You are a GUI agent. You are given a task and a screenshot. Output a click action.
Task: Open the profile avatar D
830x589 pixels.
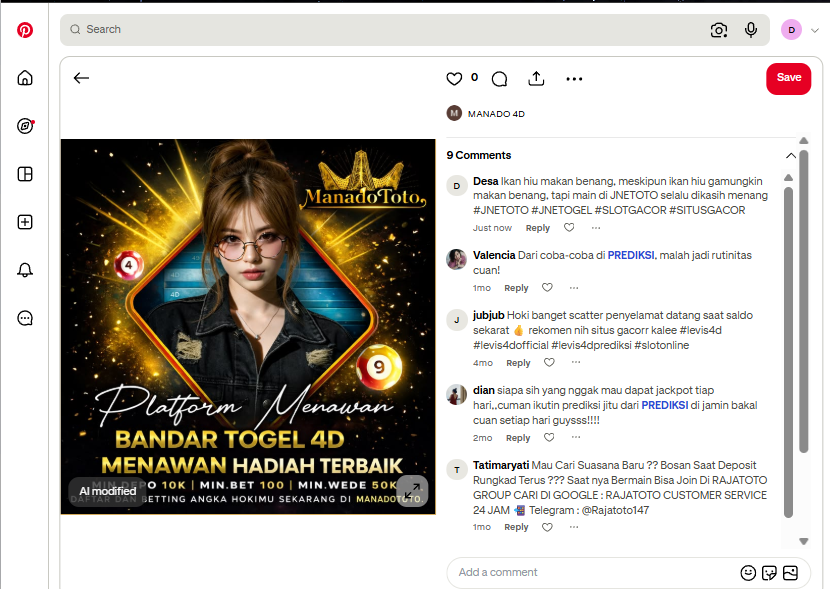791,30
